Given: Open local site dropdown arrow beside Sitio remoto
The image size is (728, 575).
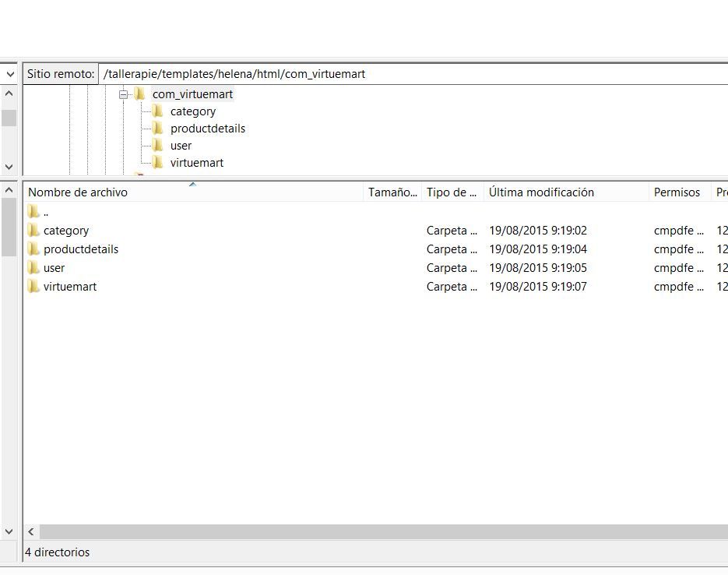Looking at the screenshot, I should click(10, 74).
